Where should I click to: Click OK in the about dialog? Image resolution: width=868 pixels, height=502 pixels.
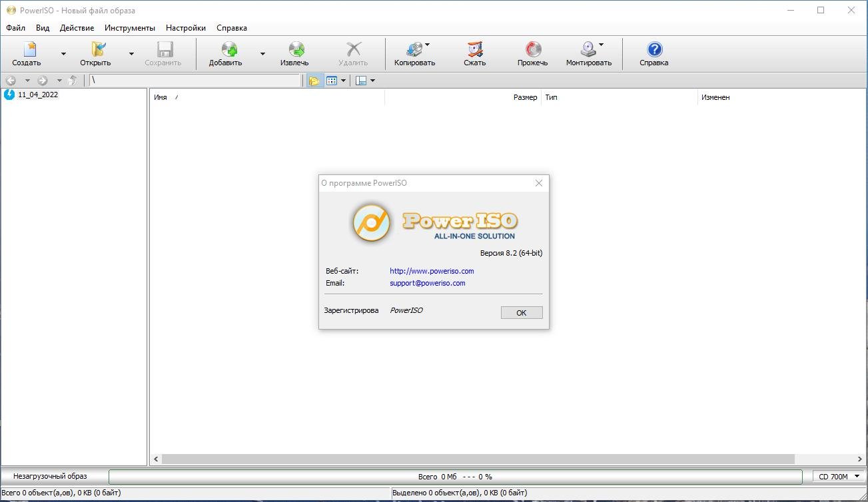click(x=522, y=313)
